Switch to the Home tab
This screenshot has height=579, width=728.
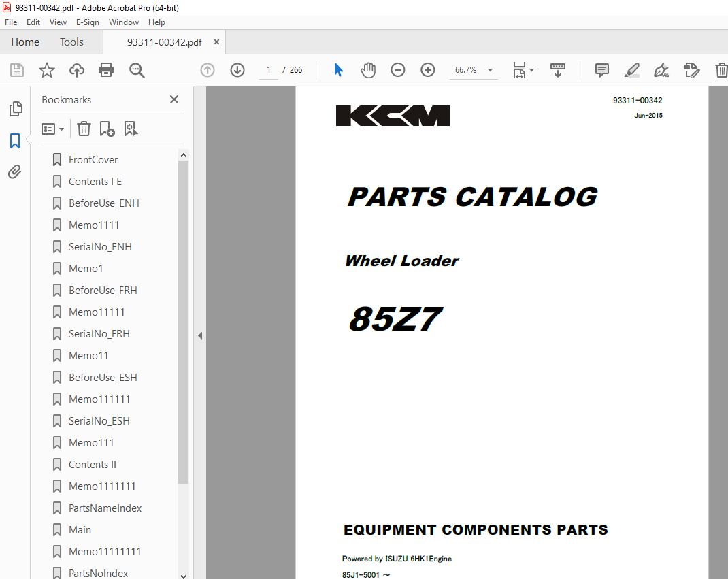pyautogui.click(x=25, y=42)
